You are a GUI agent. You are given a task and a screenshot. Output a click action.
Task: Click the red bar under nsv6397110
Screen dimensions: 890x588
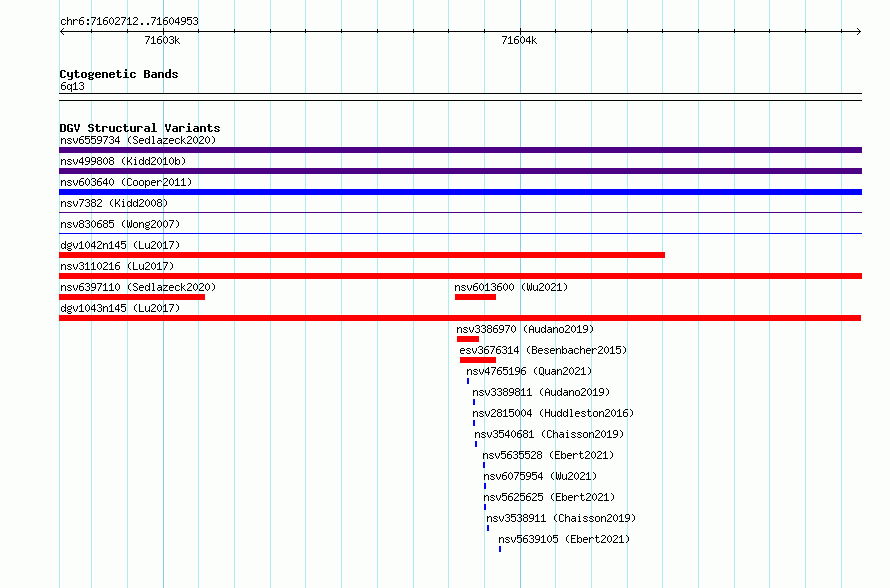click(x=132, y=297)
